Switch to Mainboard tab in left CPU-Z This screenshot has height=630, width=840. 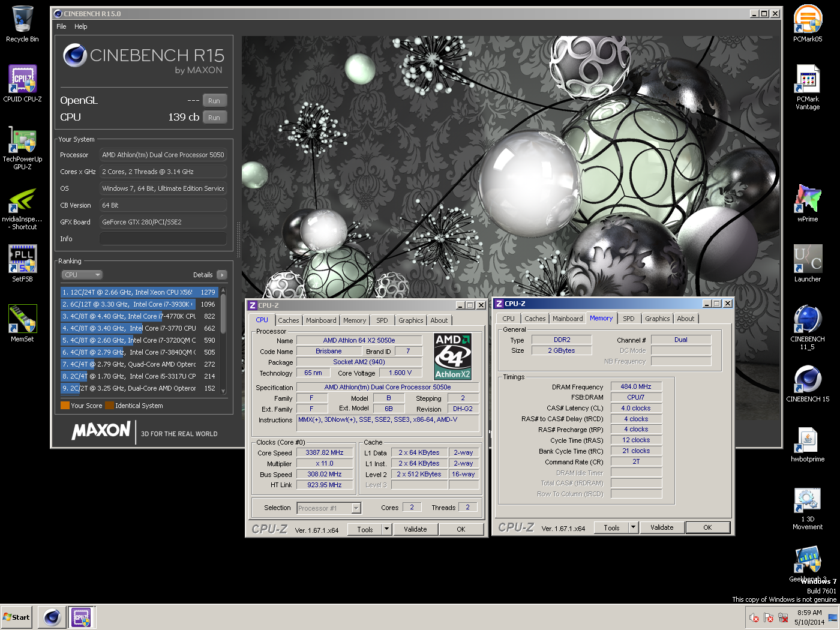point(321,320)
